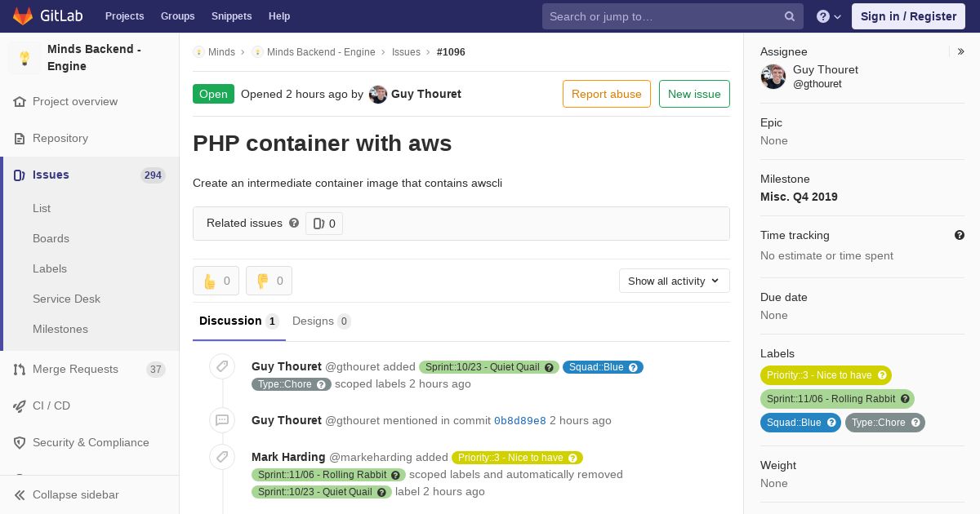Click the Squad::Blue label in activity feed
Screen dimensions: 980x514
pos(603,367)
